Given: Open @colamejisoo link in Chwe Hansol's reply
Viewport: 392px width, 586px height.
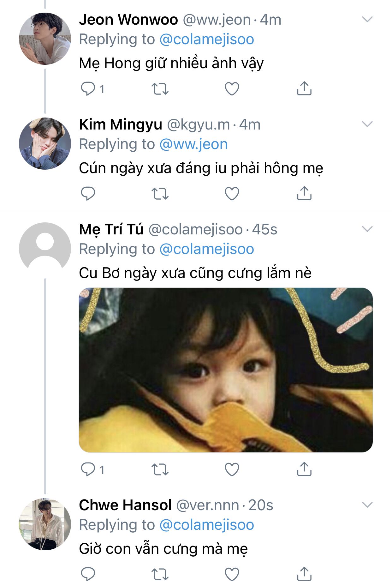Looking at the screenshot, I should [207, 525].
